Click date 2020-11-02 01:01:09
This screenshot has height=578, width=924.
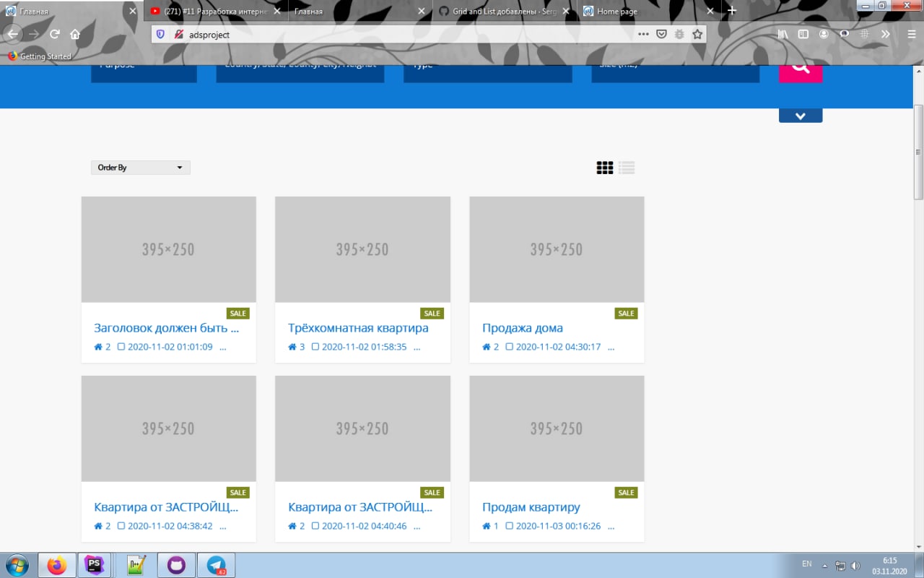coord(170,347)
